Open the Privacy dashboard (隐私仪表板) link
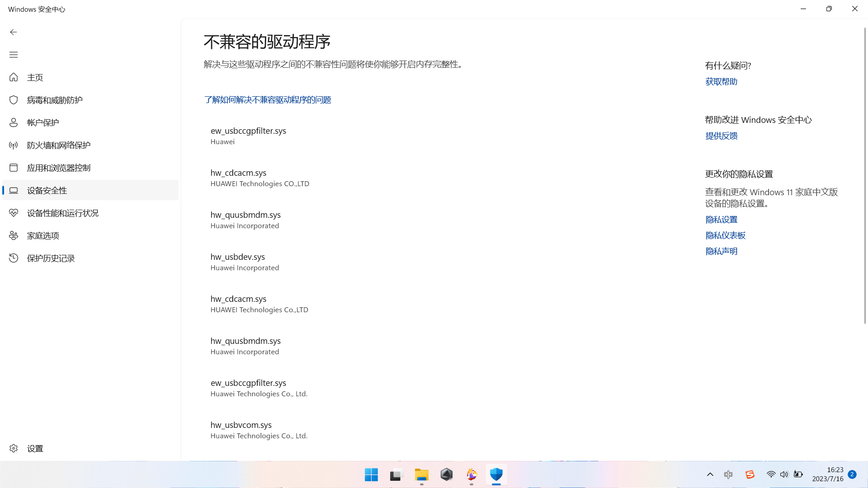 725,235
